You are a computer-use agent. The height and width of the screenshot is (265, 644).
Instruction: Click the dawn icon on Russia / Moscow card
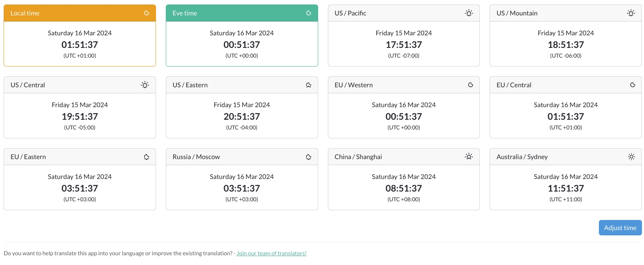pos(309,157)
